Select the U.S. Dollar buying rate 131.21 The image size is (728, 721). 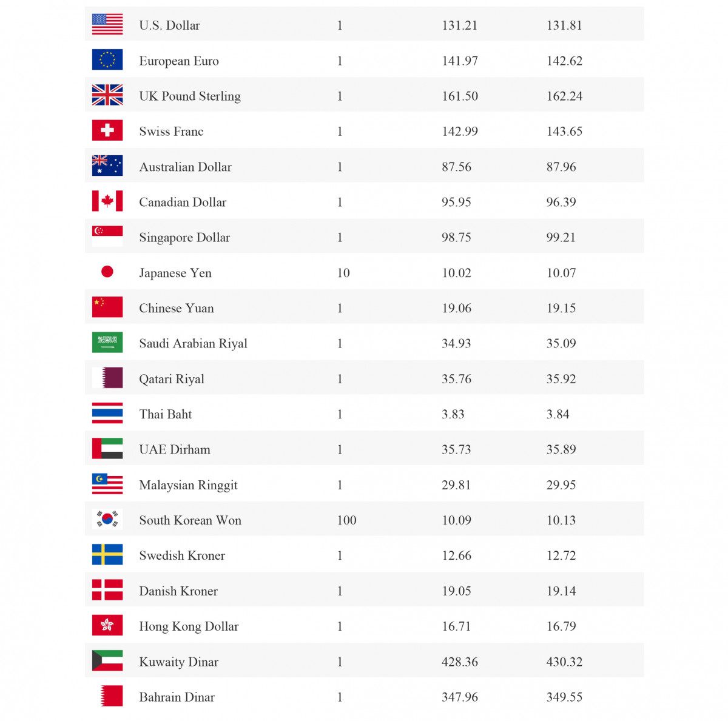(x=459, y=25)
